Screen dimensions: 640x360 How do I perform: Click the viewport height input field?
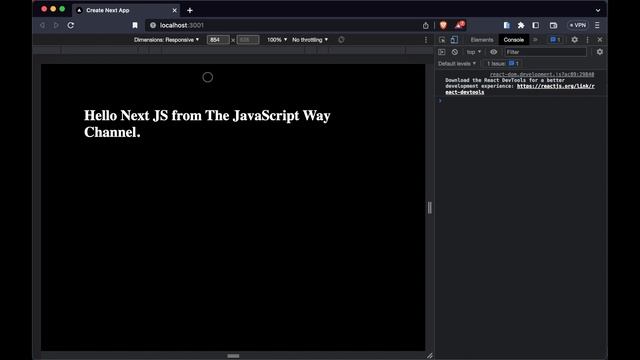tap(248, 40)
